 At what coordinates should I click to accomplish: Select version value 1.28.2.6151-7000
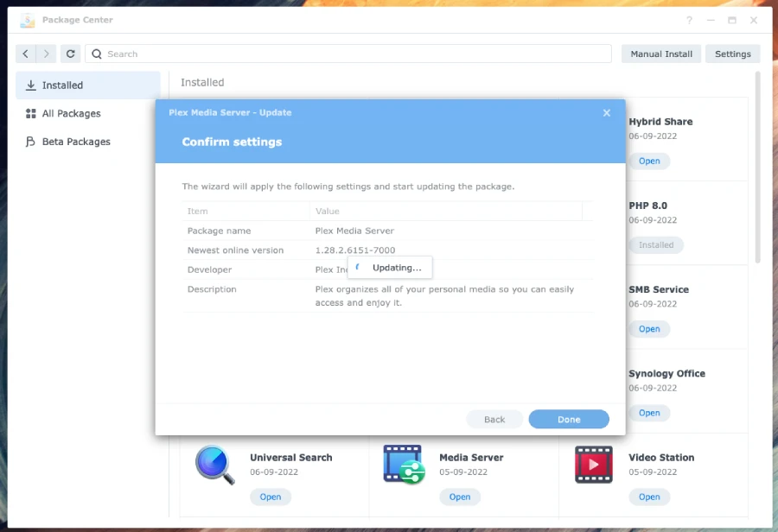(355, 250)
